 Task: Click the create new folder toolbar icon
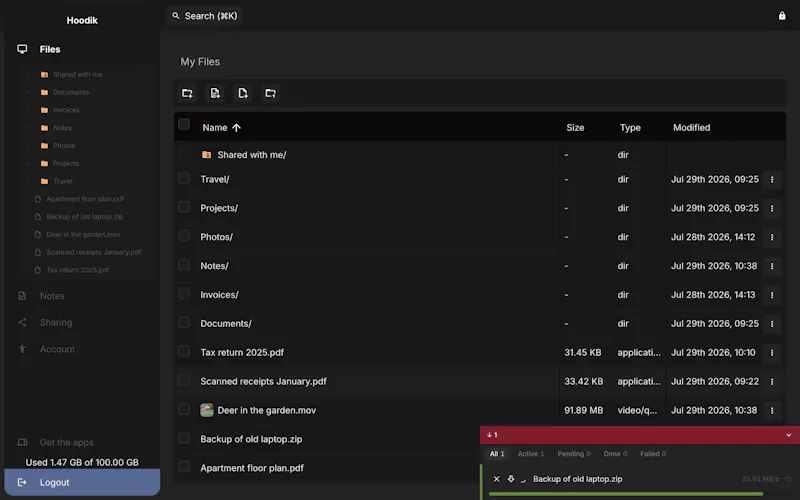(x=187, y=93)
